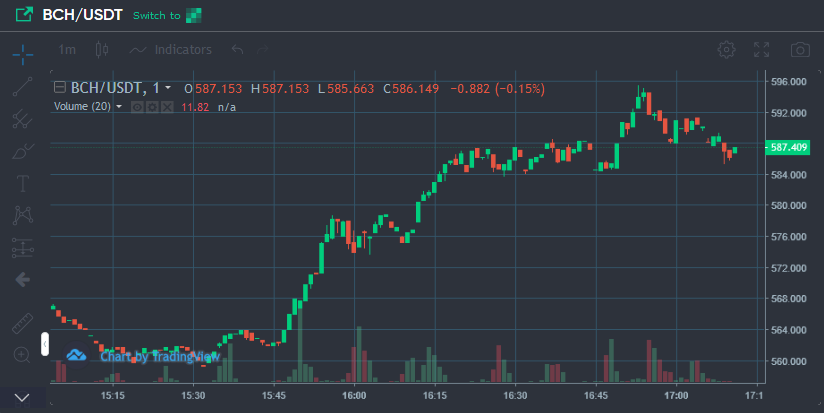Select the brush drawing tool
824x413 pixels.
coord(23,151)
